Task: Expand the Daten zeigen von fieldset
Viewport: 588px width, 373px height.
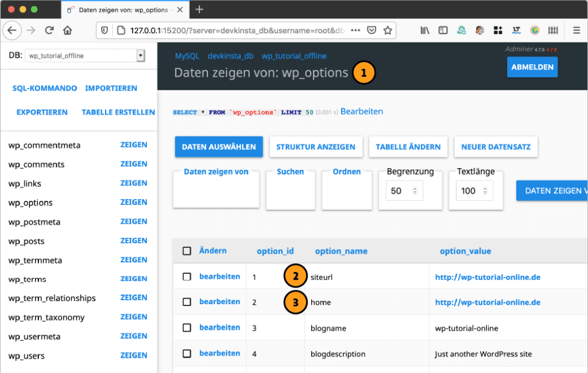Action: [x=216, y=172]
